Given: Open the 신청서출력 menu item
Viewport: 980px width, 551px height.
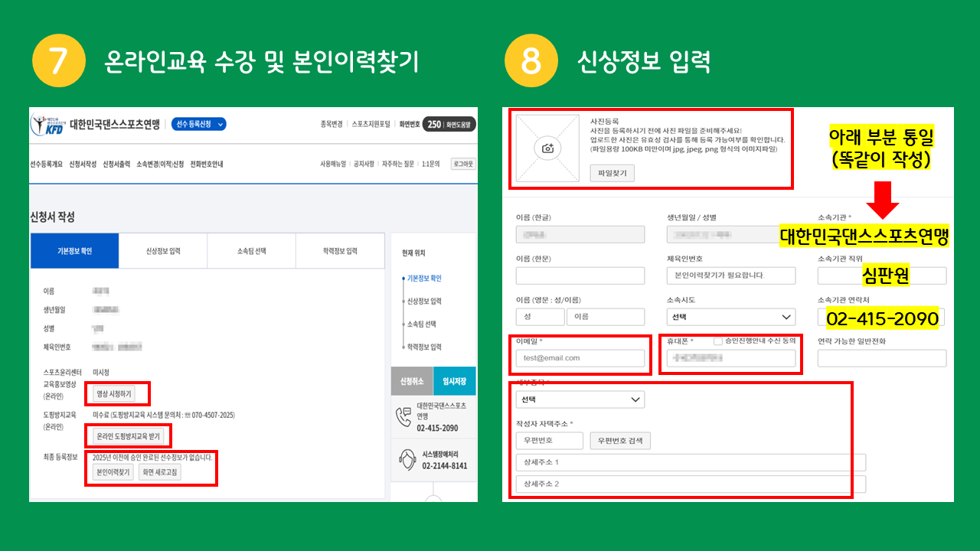Looking at the screenshot, I should [116, 164].
